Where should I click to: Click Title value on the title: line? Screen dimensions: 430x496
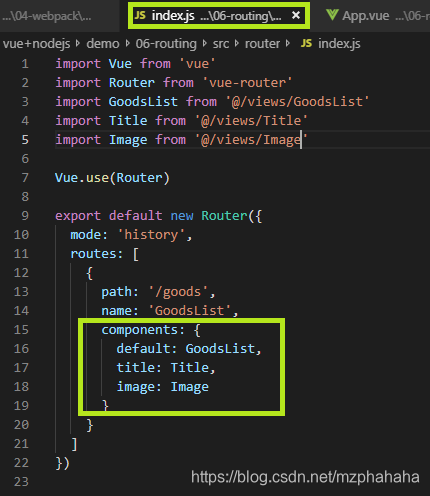[x=190, y=368]
